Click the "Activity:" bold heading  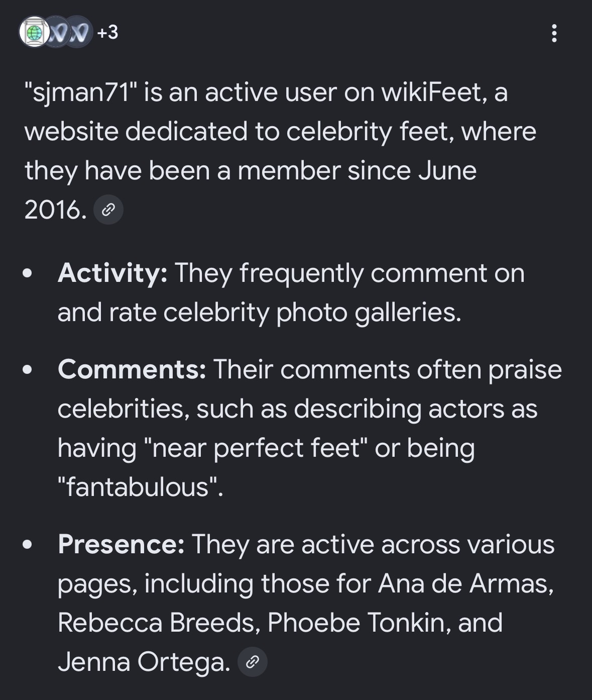point(112,273)
